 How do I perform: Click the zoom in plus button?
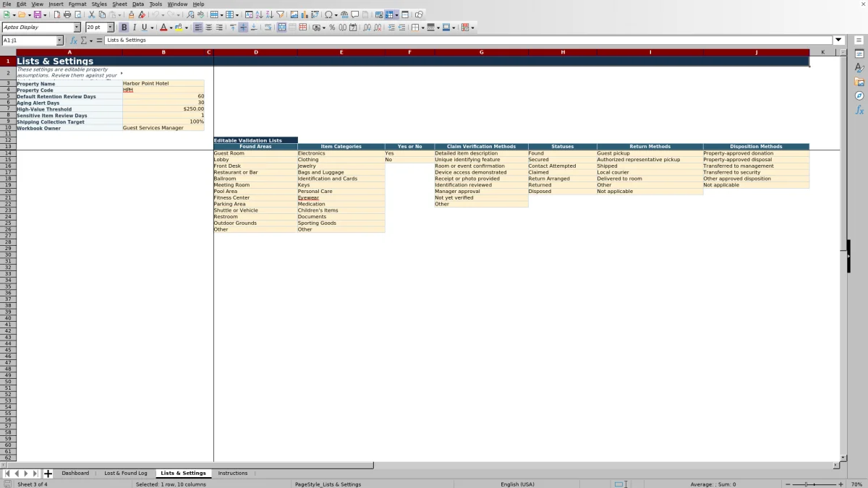pos(841,484)
